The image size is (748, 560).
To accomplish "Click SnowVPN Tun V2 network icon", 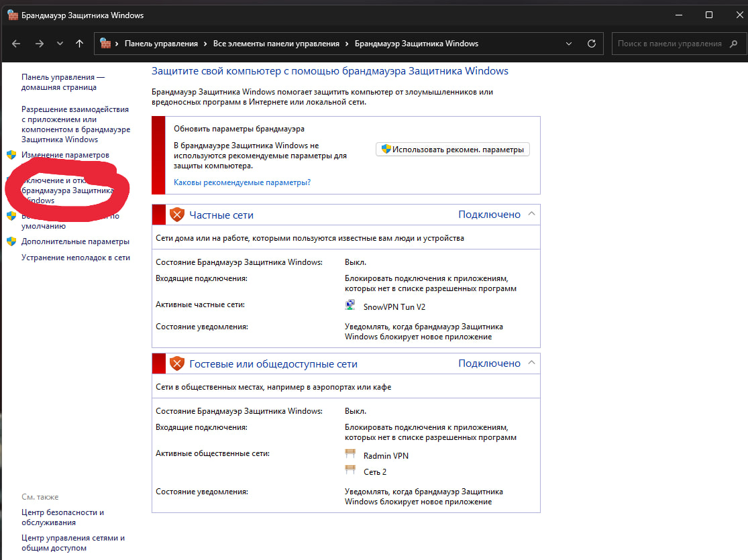I will tap(350, 305).
